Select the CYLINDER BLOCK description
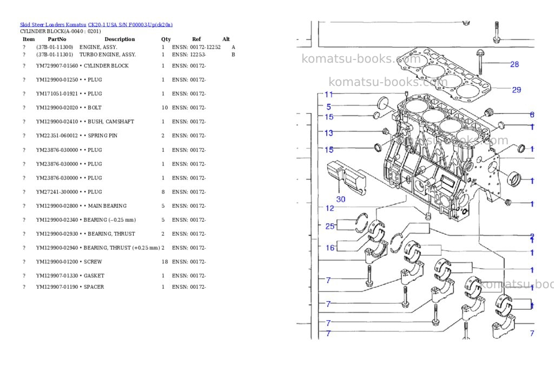The width and height of the screenshot is (554, 392). coord(106,65)
